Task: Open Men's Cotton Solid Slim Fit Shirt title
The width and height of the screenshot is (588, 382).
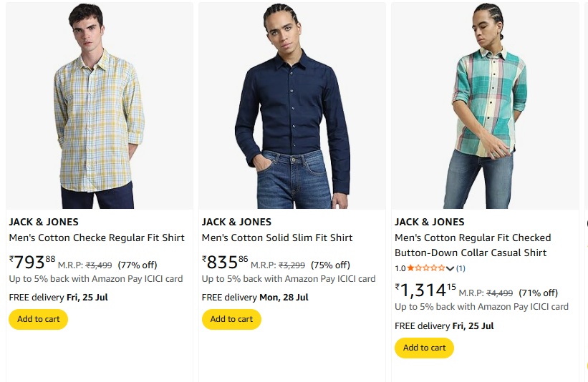Action: (x=277, y=237)
